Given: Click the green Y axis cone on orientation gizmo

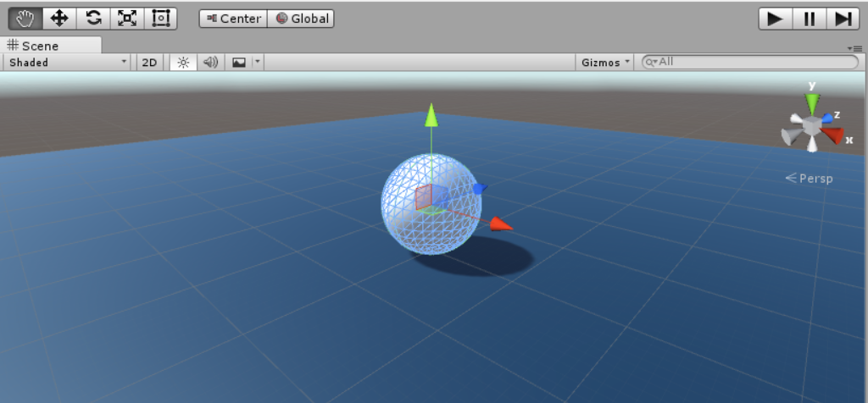Looking at the screenshot, I should pos(812,102).
